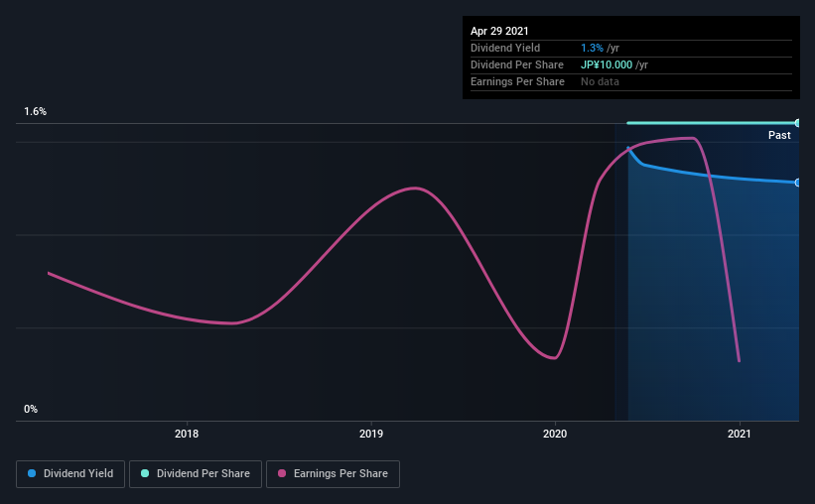Viewport: 815px width, 504px height.
Task: Click the blue endpoint marker on the dividend yield line
Action: tap(797, 183)
